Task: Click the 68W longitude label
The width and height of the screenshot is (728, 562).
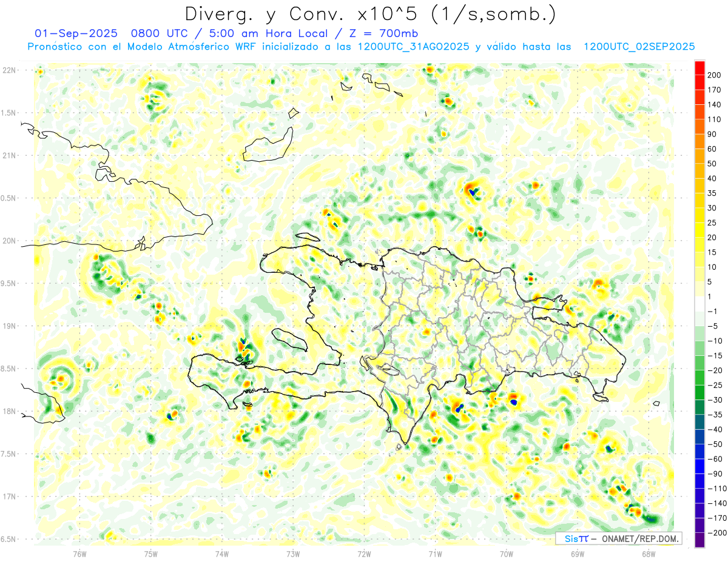Action: (x=649, y=554)
